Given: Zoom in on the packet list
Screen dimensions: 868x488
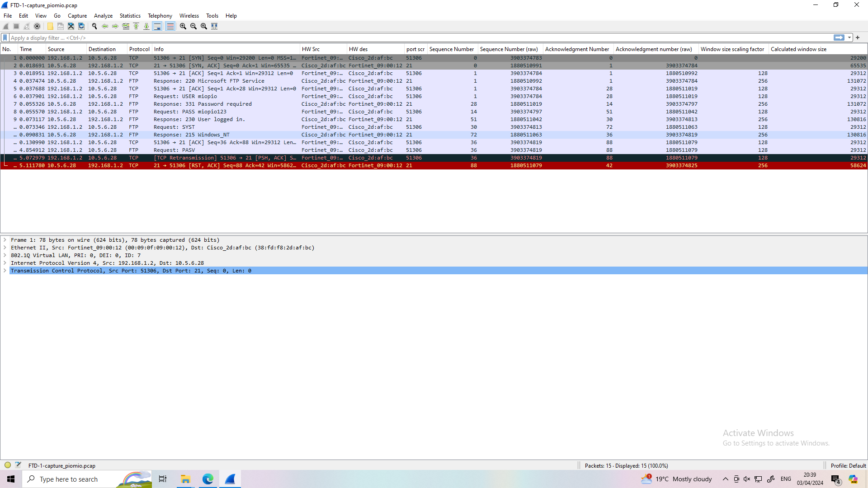Looking at the screenshot, I should (x=183, y=26).
